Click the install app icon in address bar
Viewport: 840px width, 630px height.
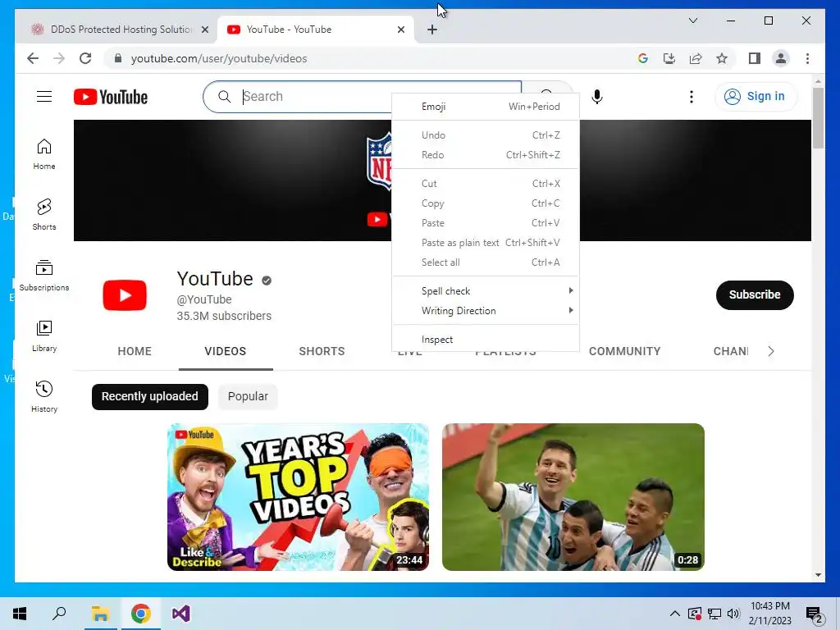[669, 58]
